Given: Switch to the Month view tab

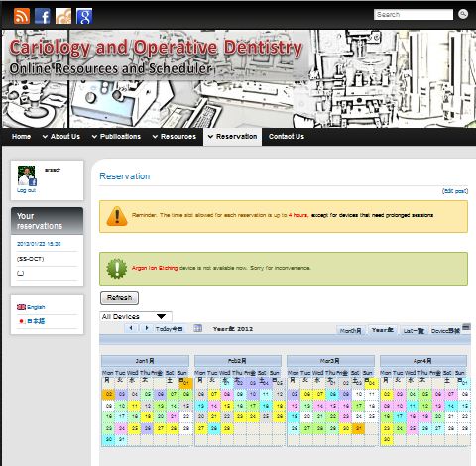Looking at the screenshot, I should pos(351,330).
